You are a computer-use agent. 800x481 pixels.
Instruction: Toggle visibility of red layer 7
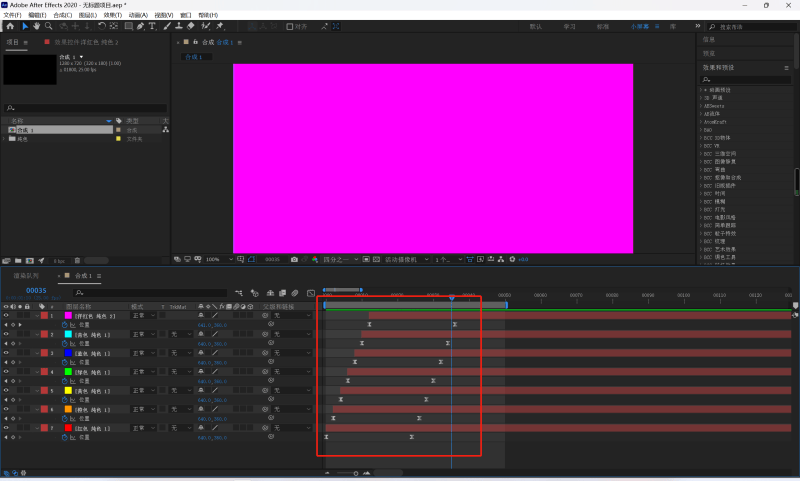6,428
